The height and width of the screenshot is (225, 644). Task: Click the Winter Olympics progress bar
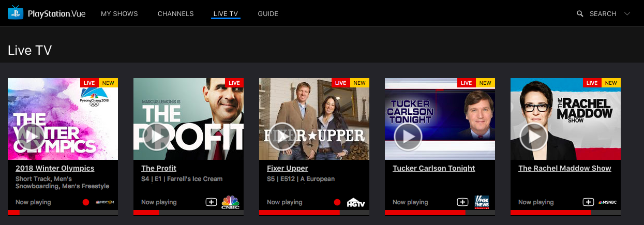coord(63,213)
